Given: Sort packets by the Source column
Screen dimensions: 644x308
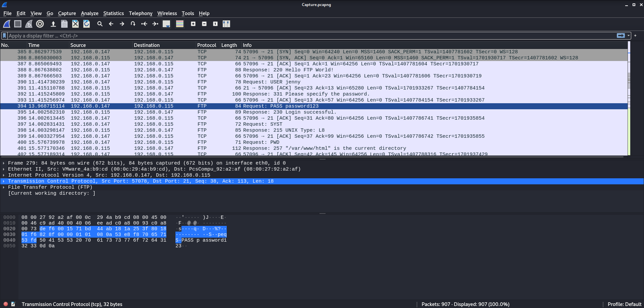Looking at the screenshot, I should pos(101,45).
